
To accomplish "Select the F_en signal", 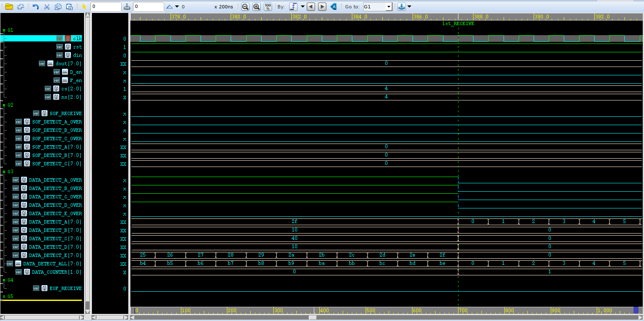I will (76, 80).
